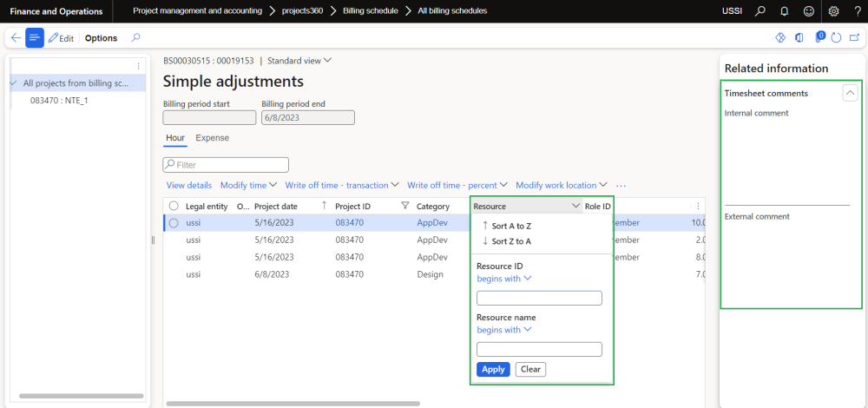Click the refresh page icon
The image size is (868, 408).
[836, 38]
